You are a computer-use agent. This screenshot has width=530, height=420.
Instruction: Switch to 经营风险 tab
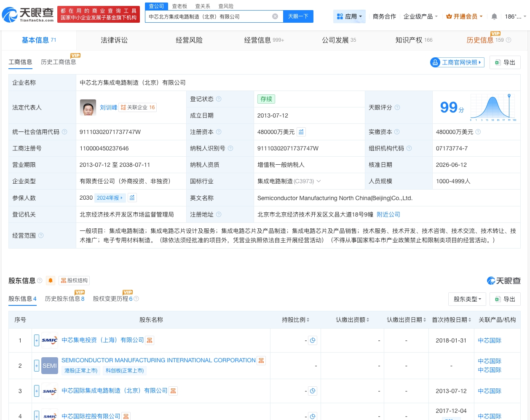pos(189,40)
